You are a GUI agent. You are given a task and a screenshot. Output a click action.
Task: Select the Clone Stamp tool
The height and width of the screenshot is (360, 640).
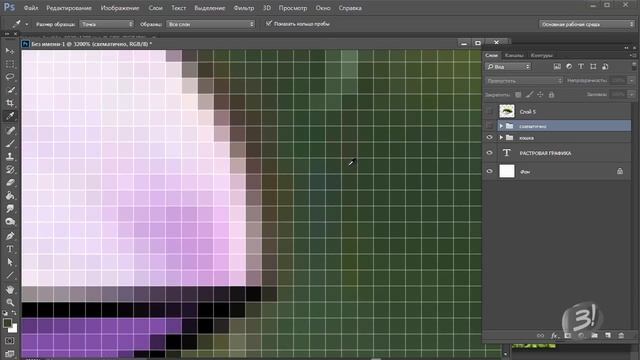pos(10,157)
